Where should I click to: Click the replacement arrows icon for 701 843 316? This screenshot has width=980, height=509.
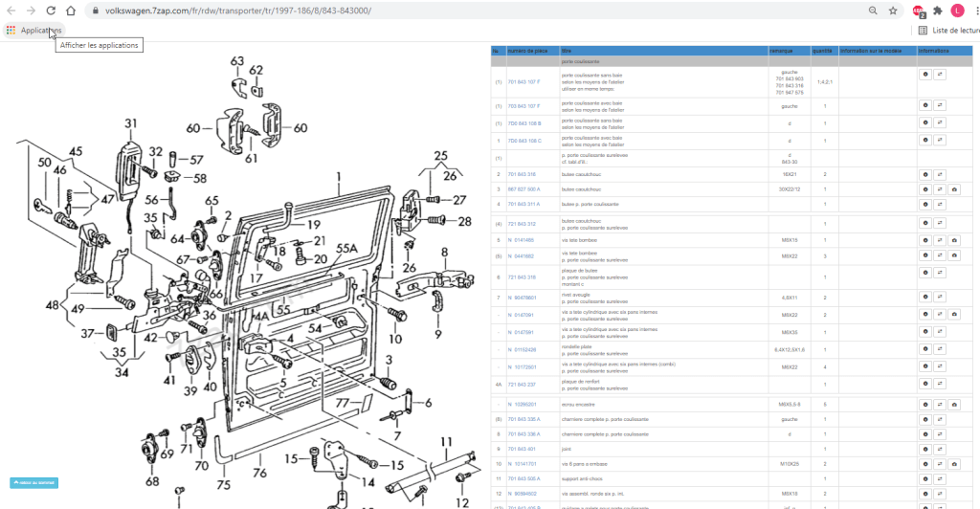tap(940, 175)
